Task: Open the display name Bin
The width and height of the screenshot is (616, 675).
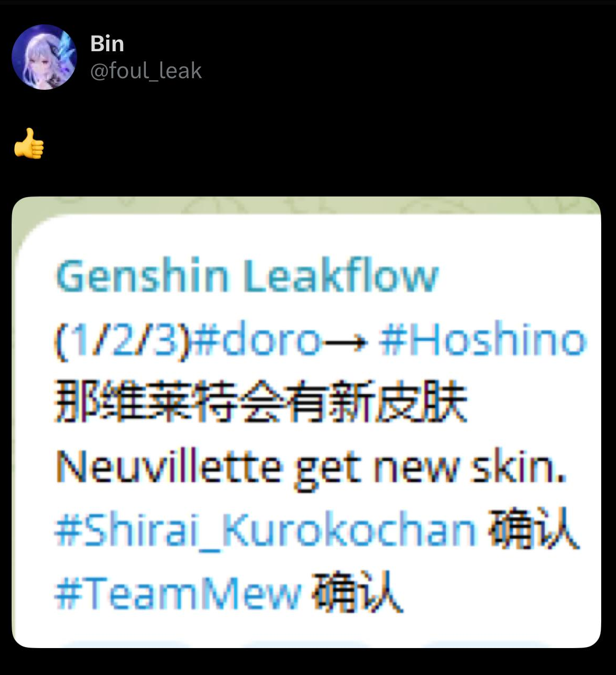Action: tap(107, 43)
